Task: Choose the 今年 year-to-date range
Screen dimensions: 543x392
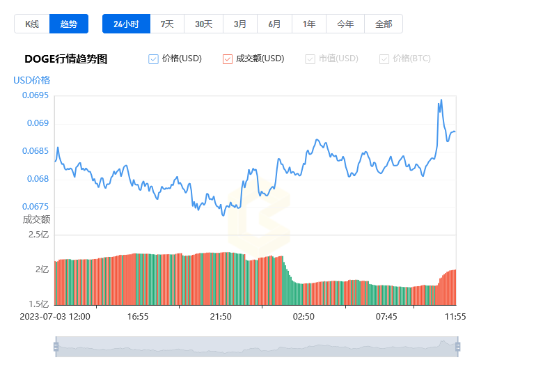Action: click(345, 24)
